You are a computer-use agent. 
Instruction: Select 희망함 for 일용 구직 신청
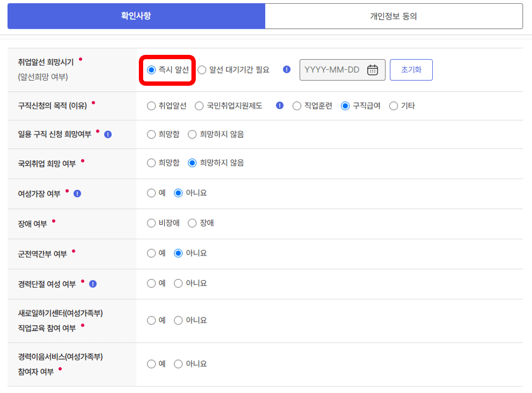tap(152, 134)
